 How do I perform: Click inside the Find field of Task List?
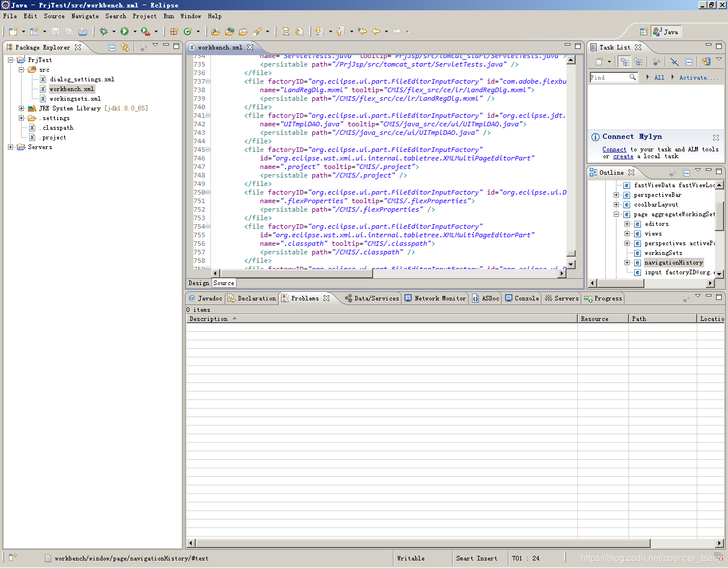coord(611,77)
